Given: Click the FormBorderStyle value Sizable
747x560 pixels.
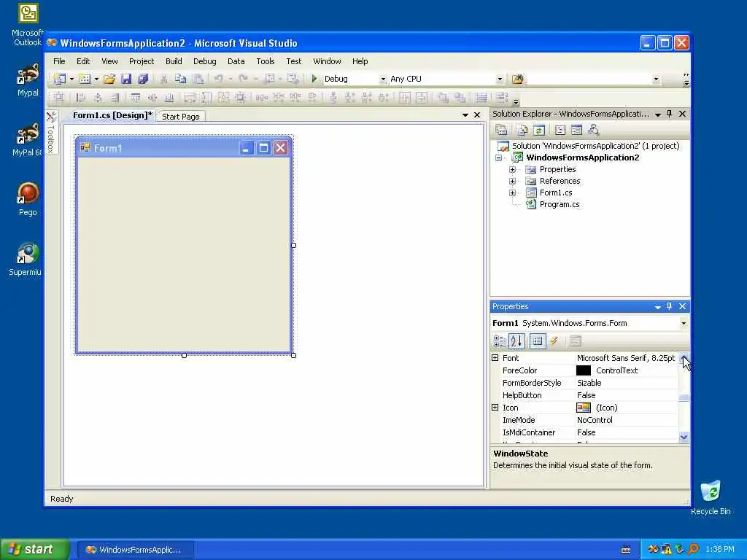Looking at the screenshot, I should [589, 383].
